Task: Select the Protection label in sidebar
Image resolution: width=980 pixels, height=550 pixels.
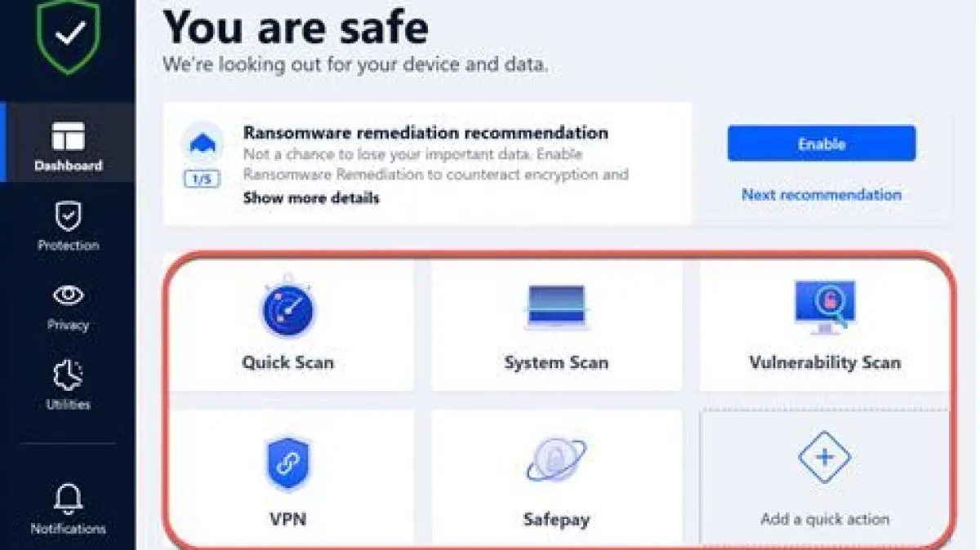Action: (68, 245)
